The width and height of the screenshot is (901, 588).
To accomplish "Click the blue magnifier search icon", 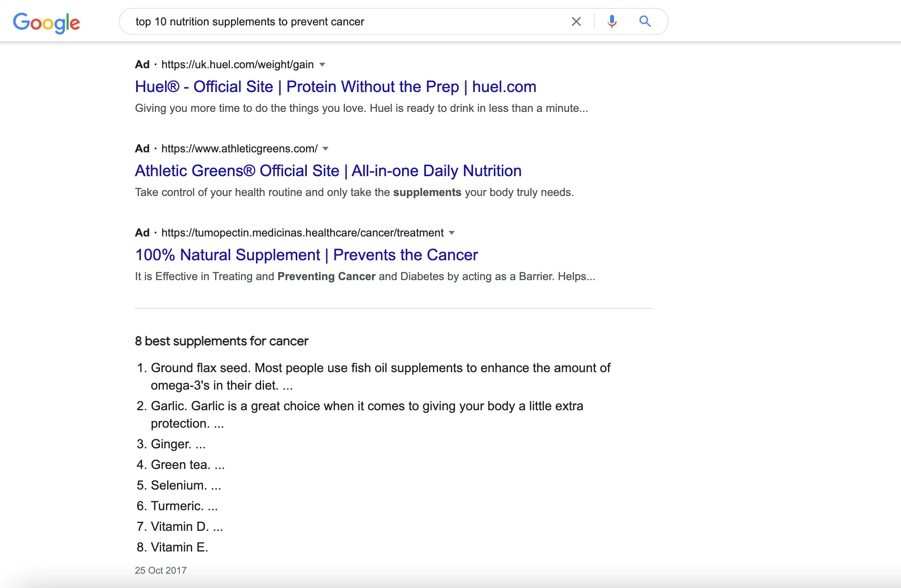I will click(x=645, y=21).
